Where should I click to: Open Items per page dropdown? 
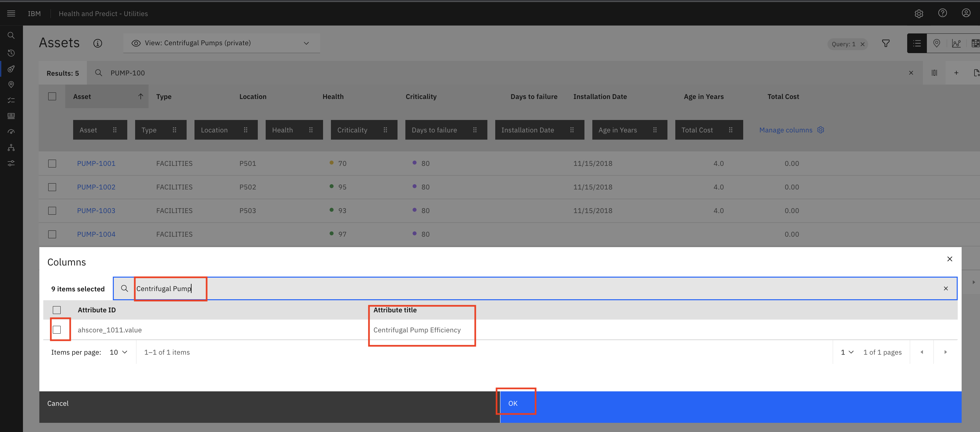[118, 352]
